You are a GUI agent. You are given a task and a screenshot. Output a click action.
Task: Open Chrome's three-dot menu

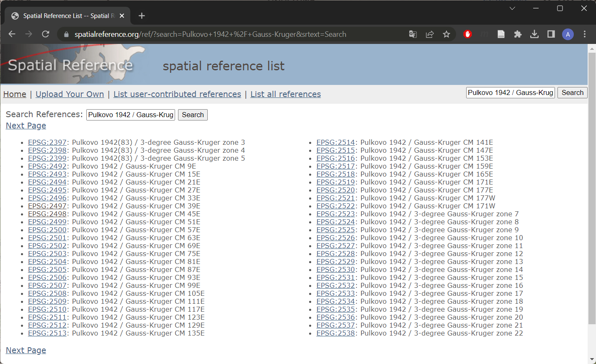click(585, 34)
